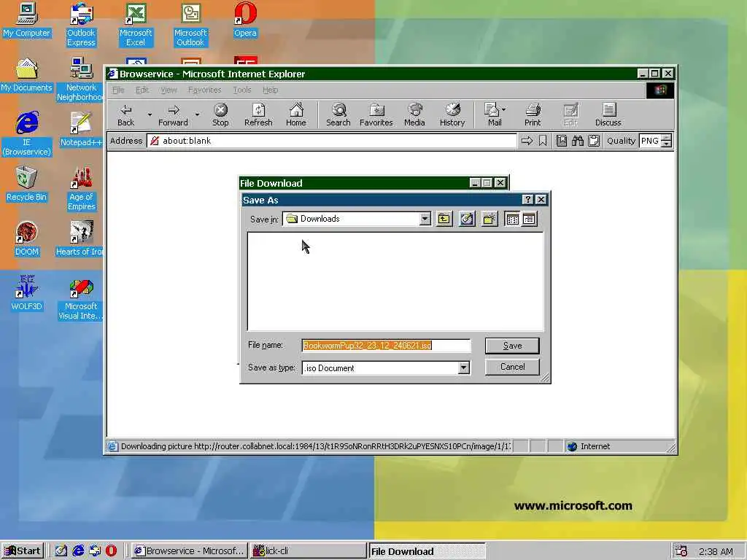The image size is (747, 560).
Task: Click the Save button
Action: point(512,346)
